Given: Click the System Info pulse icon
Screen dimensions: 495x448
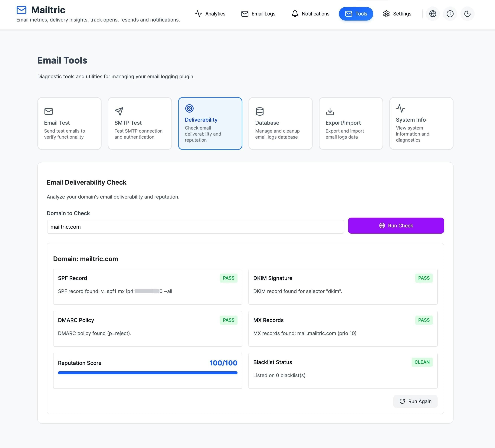Looking at the screenshot, I should point(400,108).
